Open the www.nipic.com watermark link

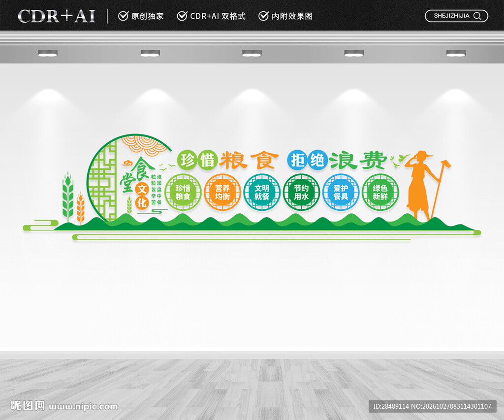(x=84, y=407)
